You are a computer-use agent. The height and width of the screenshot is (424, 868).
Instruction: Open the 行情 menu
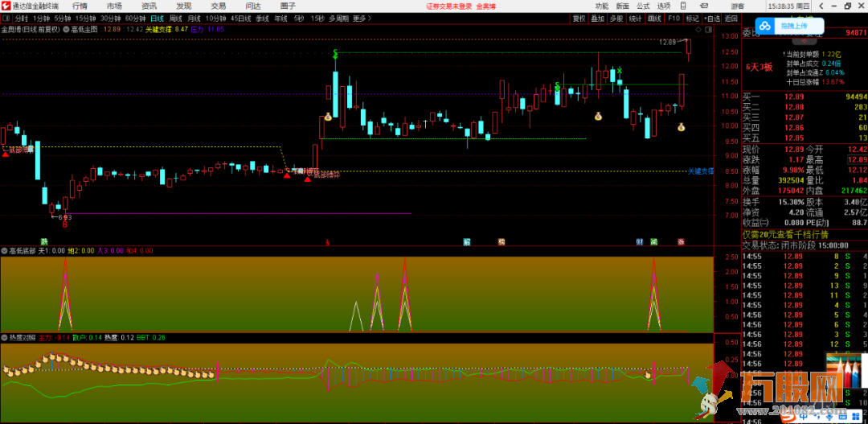click(x=80, y=6)
